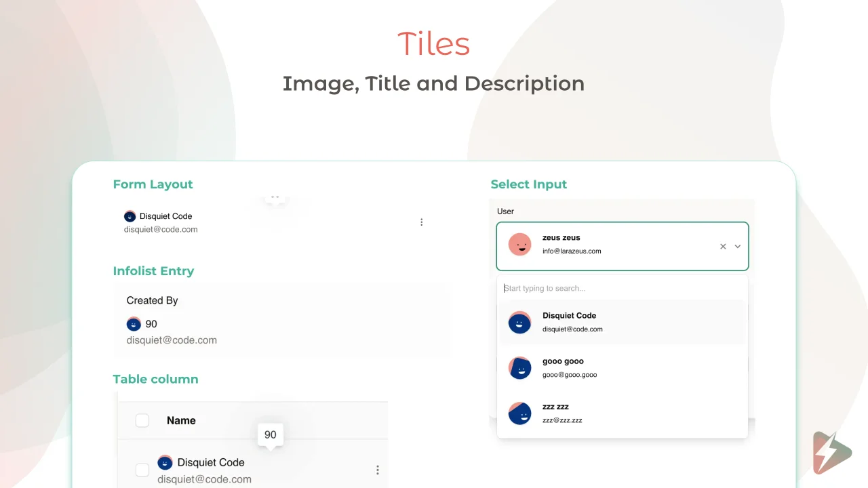Check the Disquiet Code row checkbox
Screen dimensions: 868x488
(142, 470)
